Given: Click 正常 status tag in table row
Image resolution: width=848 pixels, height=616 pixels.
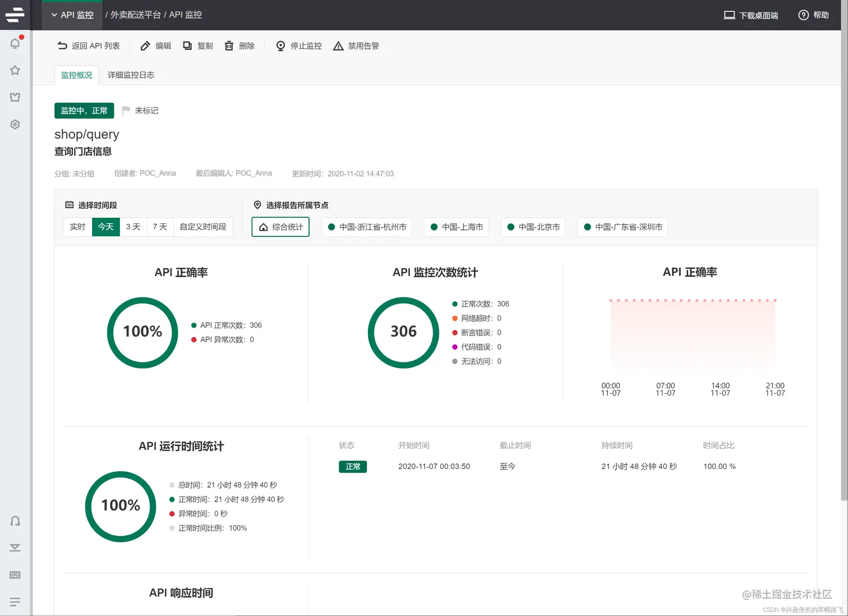Looking at the screenshot, I should (x=353, y=467).
